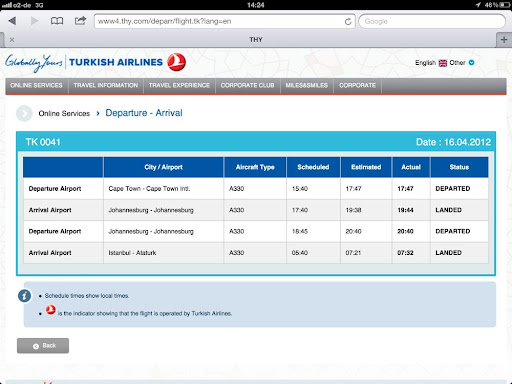
Task: Click the Google search field
Action: pyautogui.click(x=432, y=21)
